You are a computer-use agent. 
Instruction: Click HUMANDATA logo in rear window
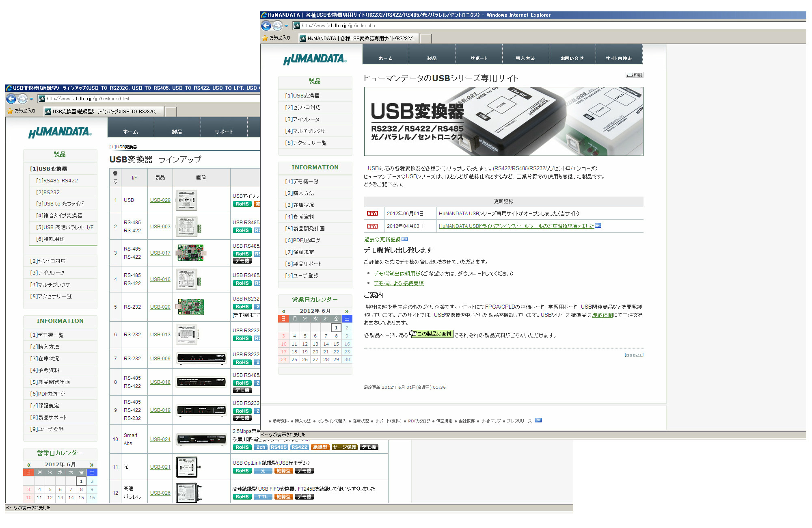pyautogui.click(x=60, y=132)
